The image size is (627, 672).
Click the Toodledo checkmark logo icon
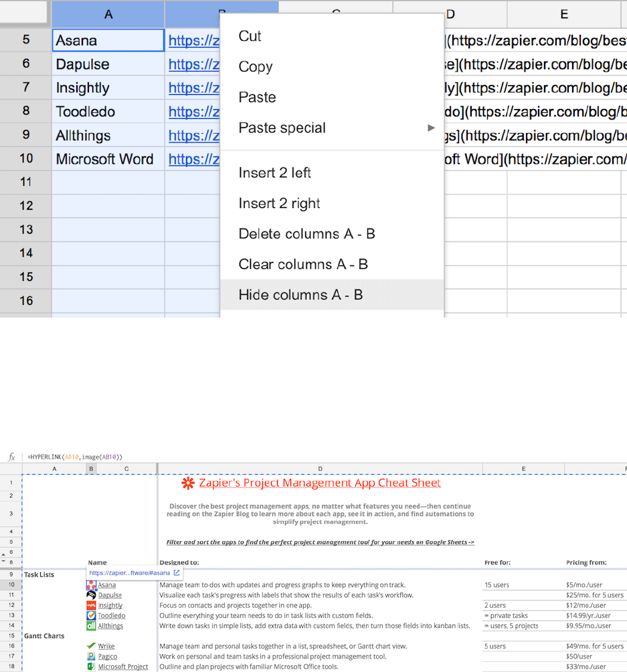click(x=91, y=615)
